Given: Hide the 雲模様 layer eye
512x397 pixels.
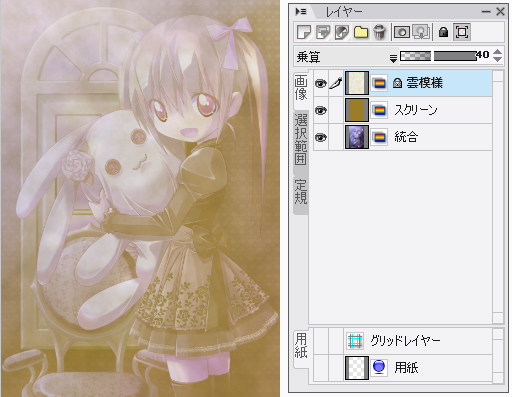Looking at the screenshot, I should (x=321, y=83).
